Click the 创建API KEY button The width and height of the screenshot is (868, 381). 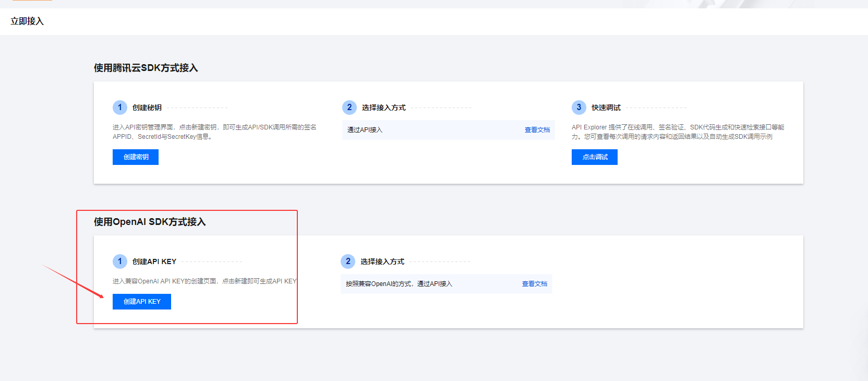tap(142, 302)
